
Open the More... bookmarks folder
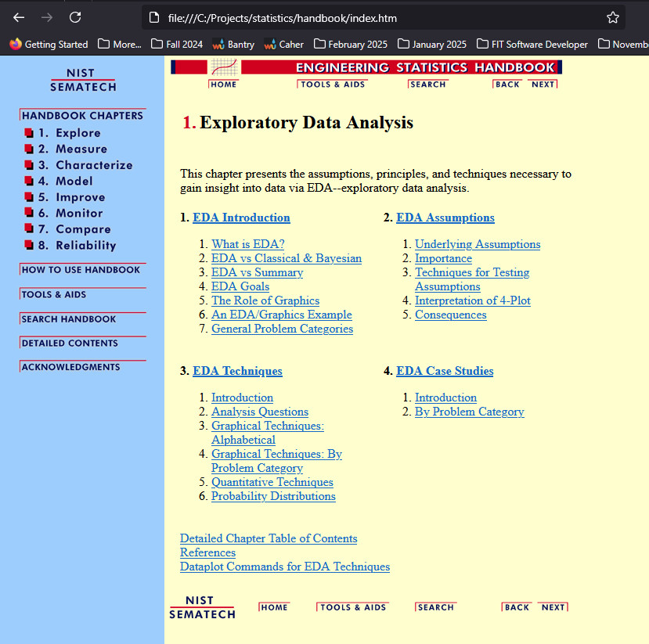(x=120, y=45)
